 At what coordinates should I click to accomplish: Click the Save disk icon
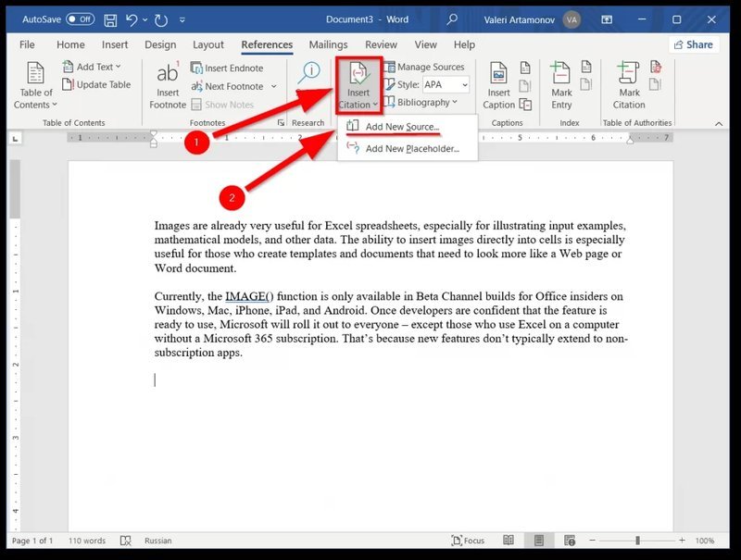click(x=110, y=19)
